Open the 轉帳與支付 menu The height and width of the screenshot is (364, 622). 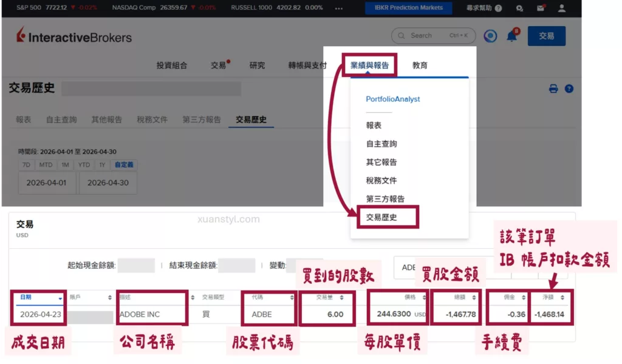pos(307,66)
